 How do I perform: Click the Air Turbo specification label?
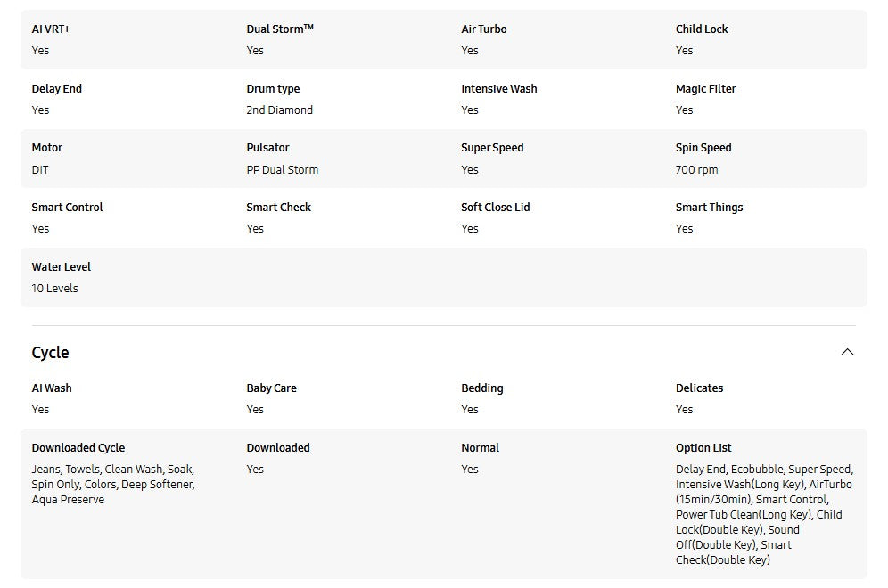click(x=483, y=29)
